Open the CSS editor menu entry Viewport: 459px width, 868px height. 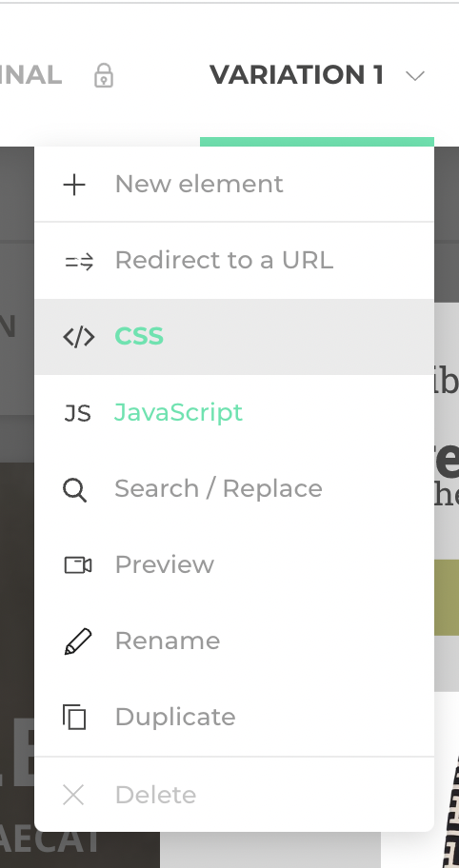pyautogui.click(x=234, y=337)
